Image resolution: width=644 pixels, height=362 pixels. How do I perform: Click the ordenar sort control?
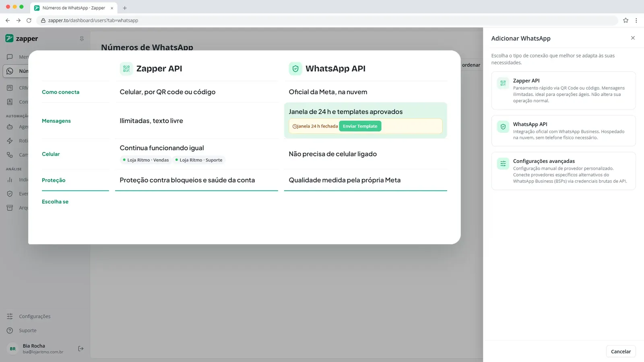(x=471, y=65)
